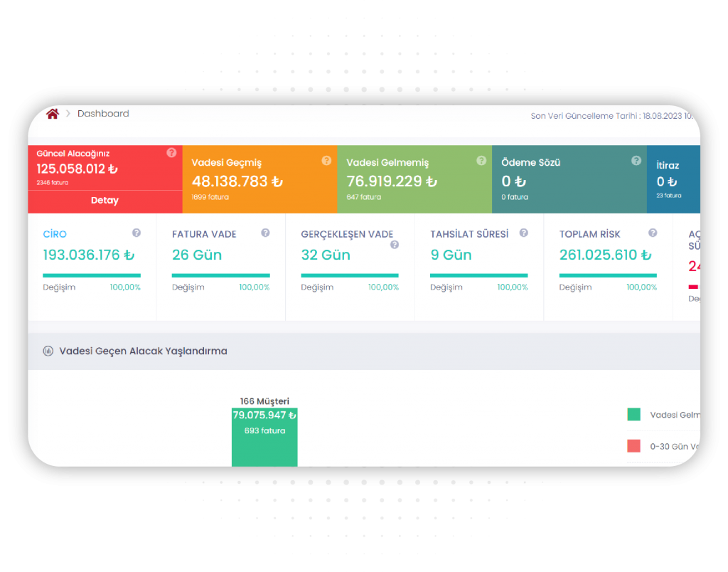
Task: Open help icon on Ödeme Sözü card
Action: coord(636,161)
